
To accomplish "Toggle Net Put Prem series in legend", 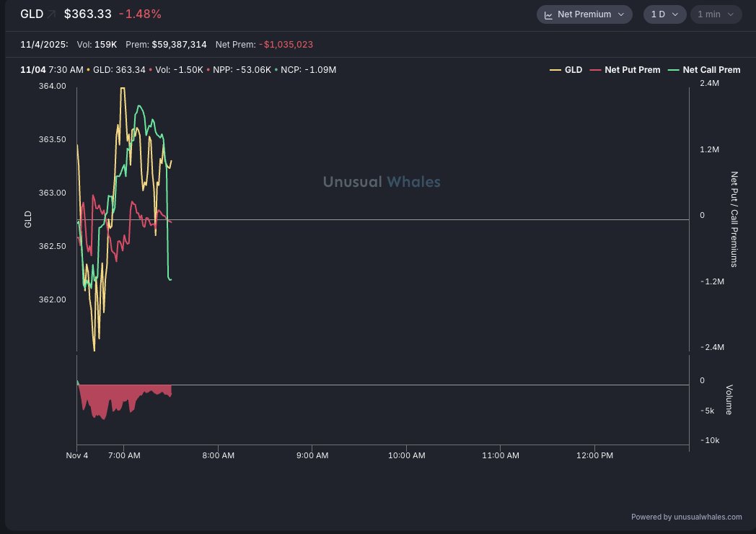I will tap(633, 70).
